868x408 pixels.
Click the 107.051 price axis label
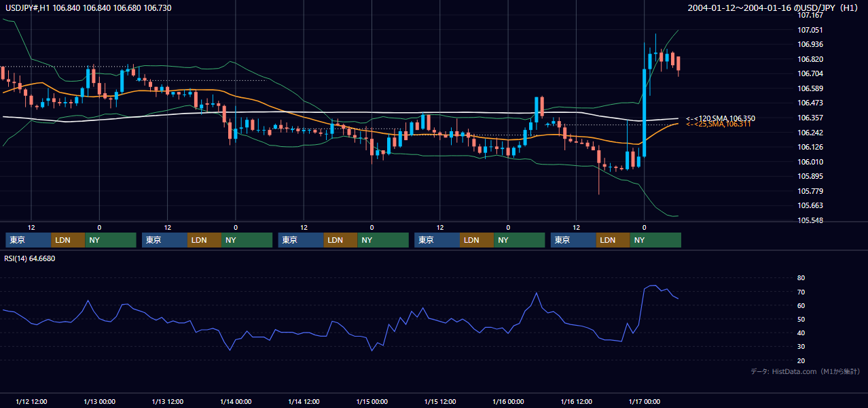click(810, 30)
